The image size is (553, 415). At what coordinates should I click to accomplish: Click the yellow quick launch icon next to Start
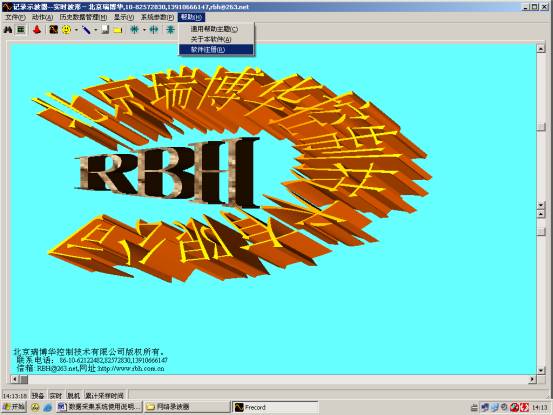click(35, 408)
